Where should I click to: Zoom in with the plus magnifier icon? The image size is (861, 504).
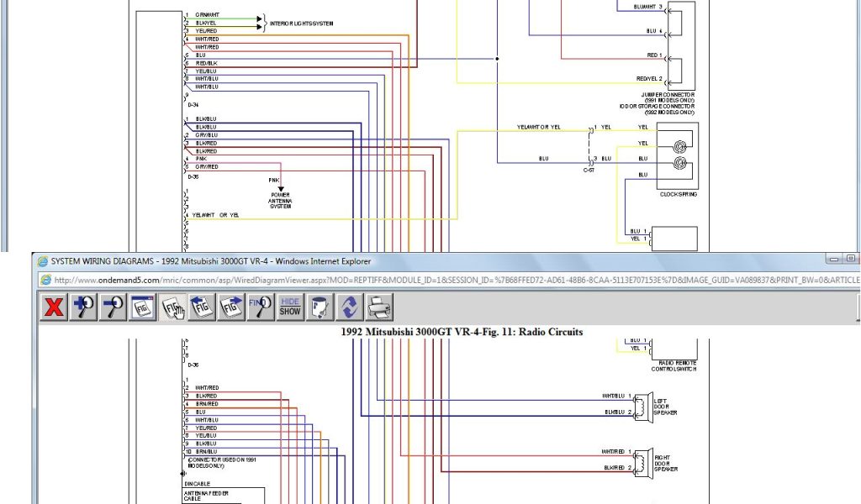(x=84, y=307)
